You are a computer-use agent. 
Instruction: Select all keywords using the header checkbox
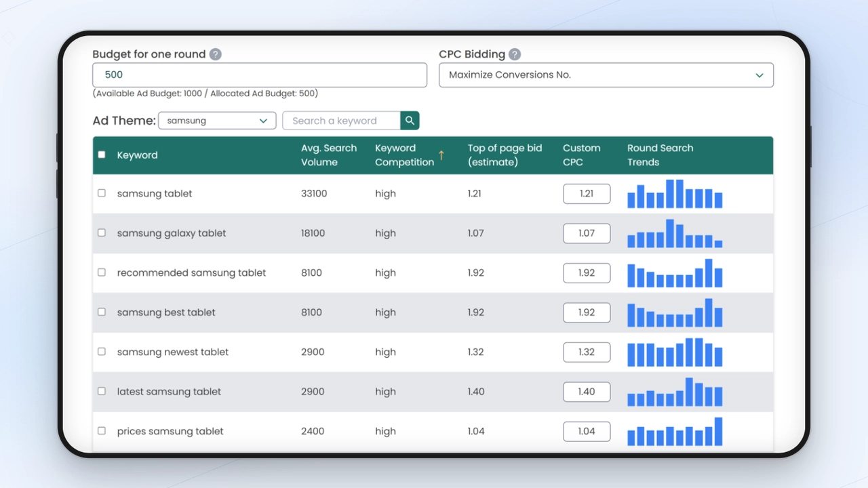[102, 154]
